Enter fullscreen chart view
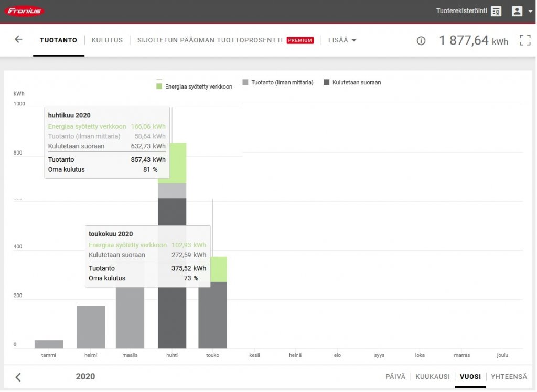Screen dimensions: 537x392 [524, 40]
